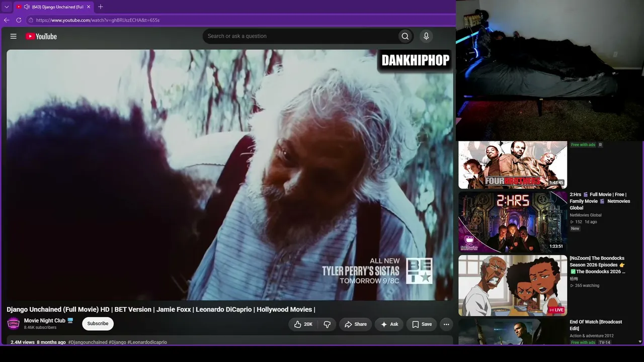This screenshot has height=362, width=644.
Task: Subscribe to Movie Night Club
Action: [x=98, y=324]
